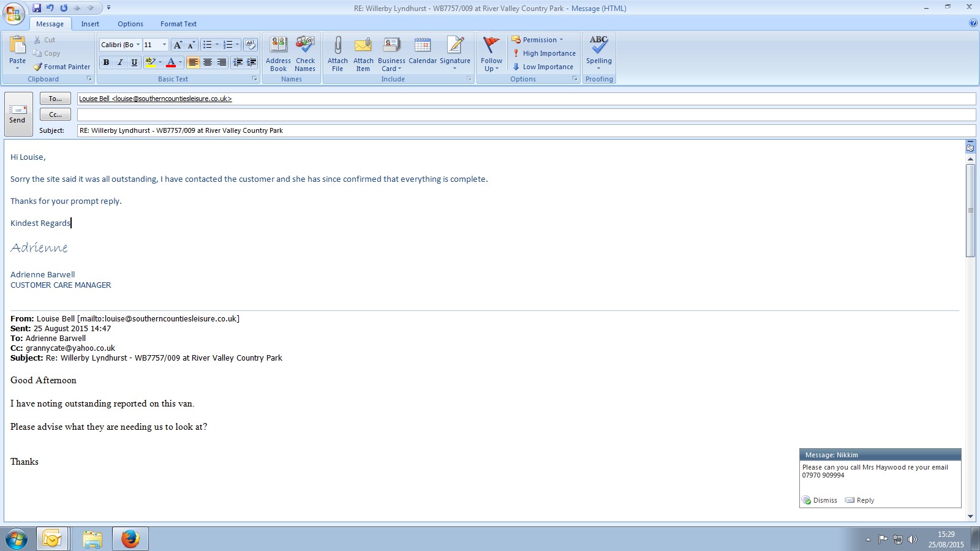Open the Follow Up flag menu

491,54
